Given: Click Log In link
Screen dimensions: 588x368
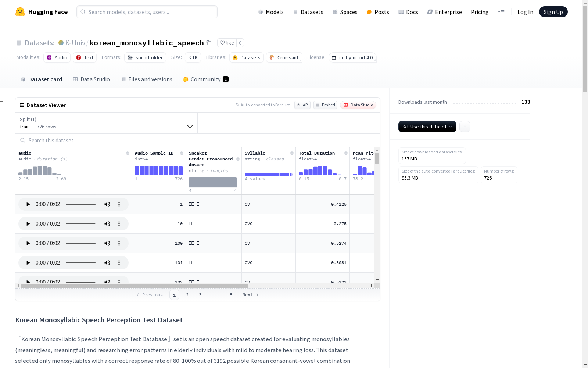Looking at the screenshot, I should coord(525,12).
